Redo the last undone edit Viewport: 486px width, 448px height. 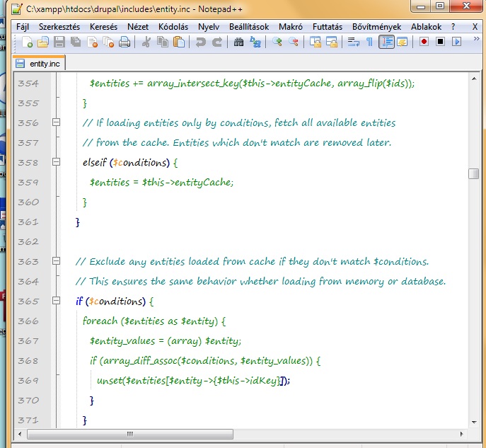[216, 42]
